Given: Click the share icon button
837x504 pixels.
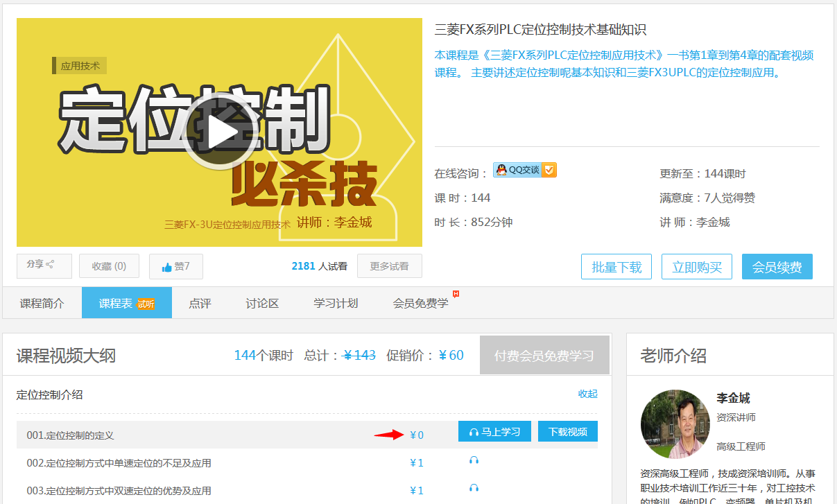Looking at the screenshot, I should (44, 265).
